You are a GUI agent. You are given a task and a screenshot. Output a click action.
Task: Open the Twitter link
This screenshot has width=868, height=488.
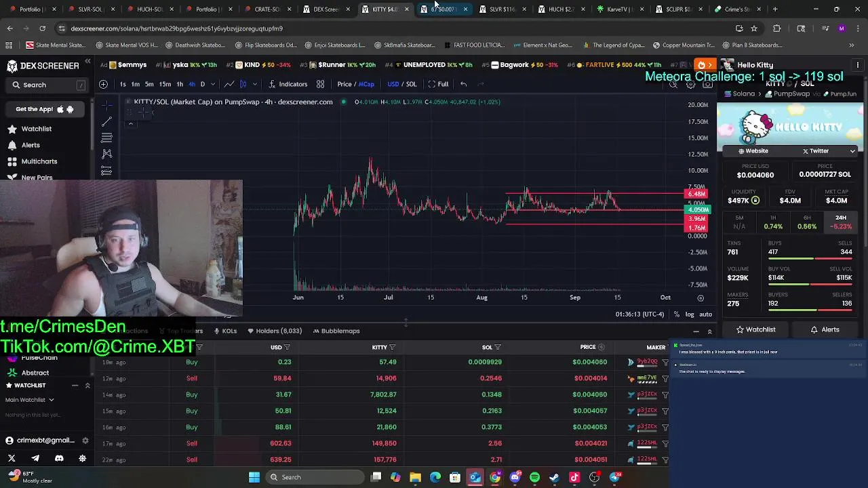(x=816, y=151)
